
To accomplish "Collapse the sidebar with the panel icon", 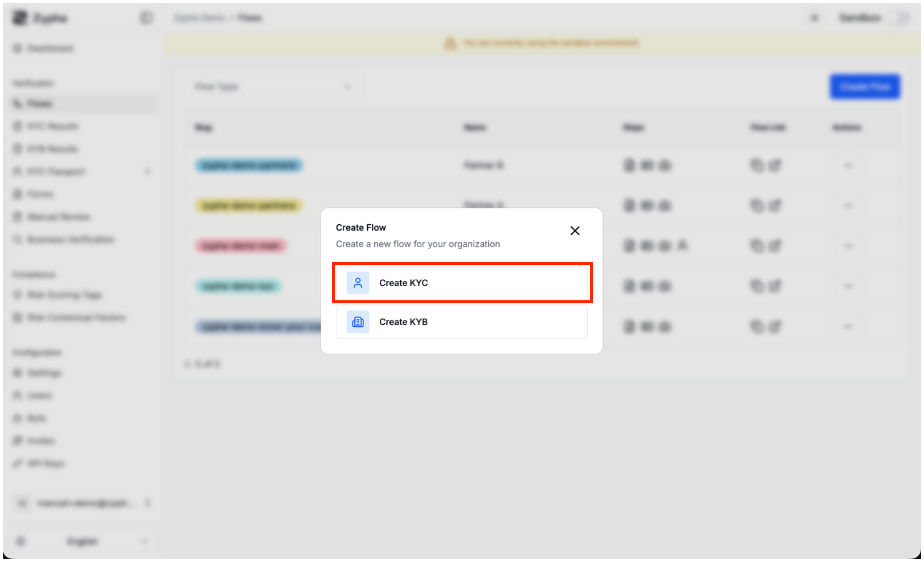I will tap(146, 18).
